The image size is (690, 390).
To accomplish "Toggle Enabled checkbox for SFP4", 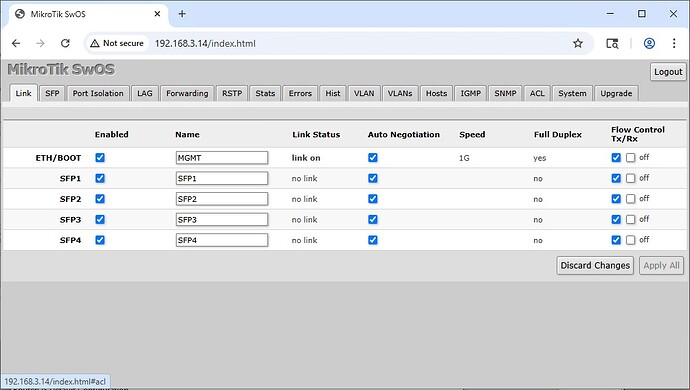I will click(x=100, y=240).
